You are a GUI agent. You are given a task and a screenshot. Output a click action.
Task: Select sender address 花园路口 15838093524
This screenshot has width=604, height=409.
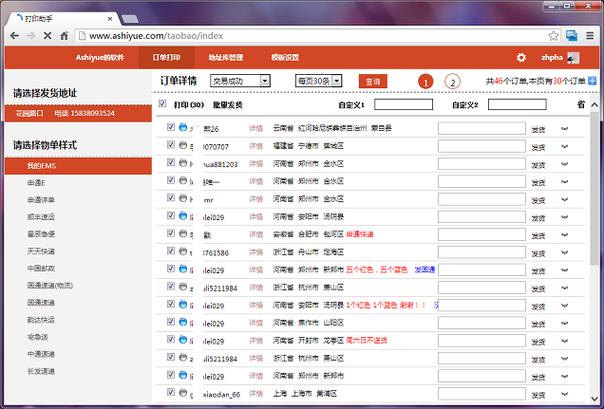click(x=78, y=113)
